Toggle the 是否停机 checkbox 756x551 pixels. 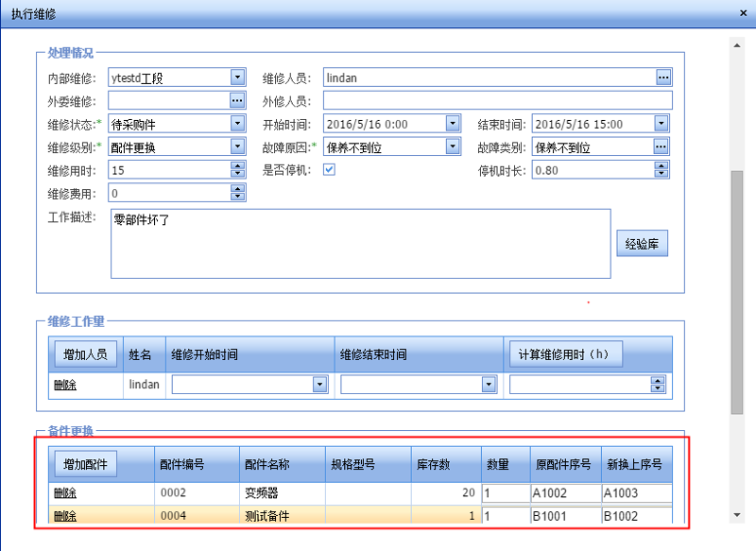tap(329, 170)
